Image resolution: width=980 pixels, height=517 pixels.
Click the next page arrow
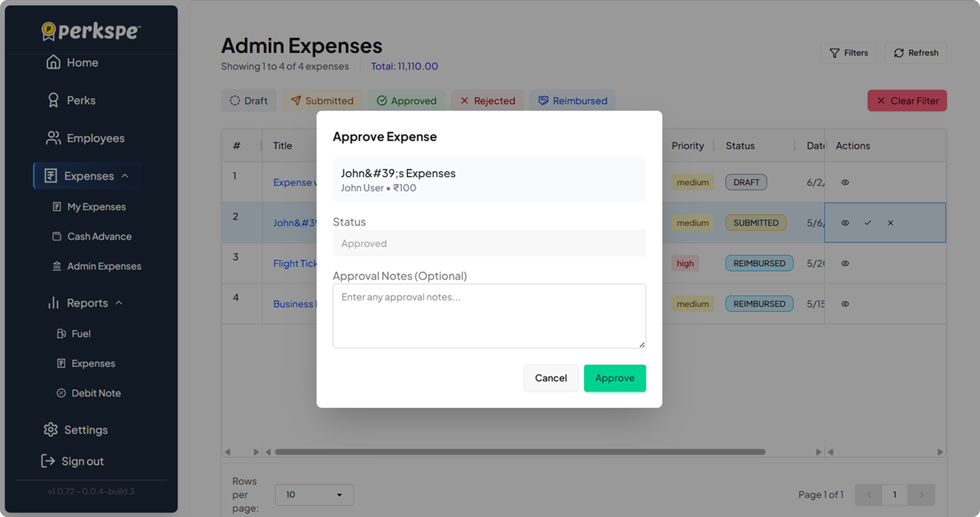(x=921, y=495)
